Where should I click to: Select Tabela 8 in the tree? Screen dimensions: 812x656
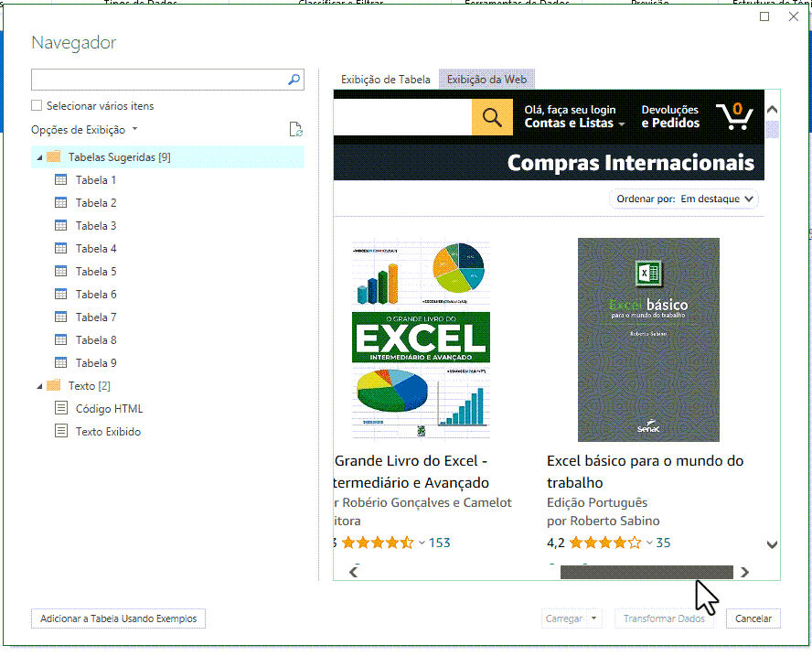click(x=96, y=340)
